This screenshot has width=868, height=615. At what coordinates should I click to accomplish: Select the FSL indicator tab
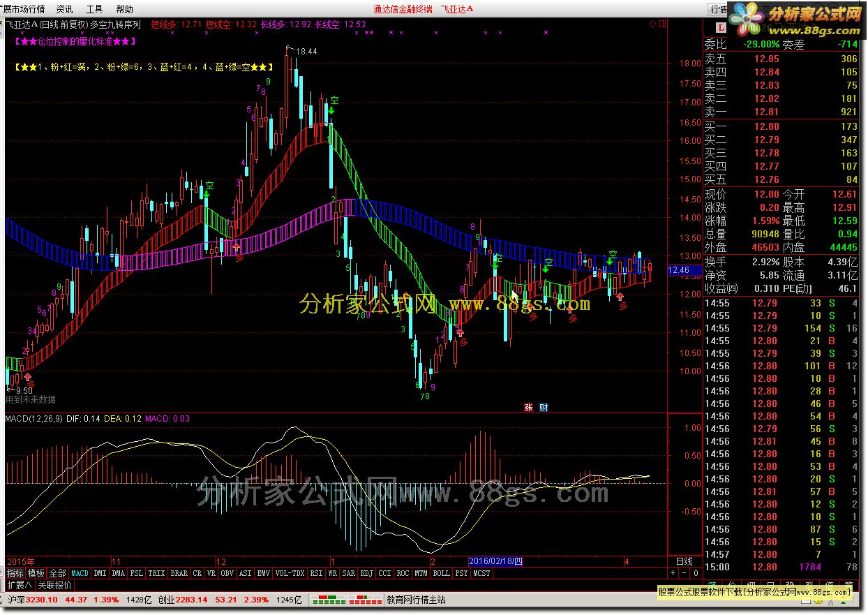point(136,573)
